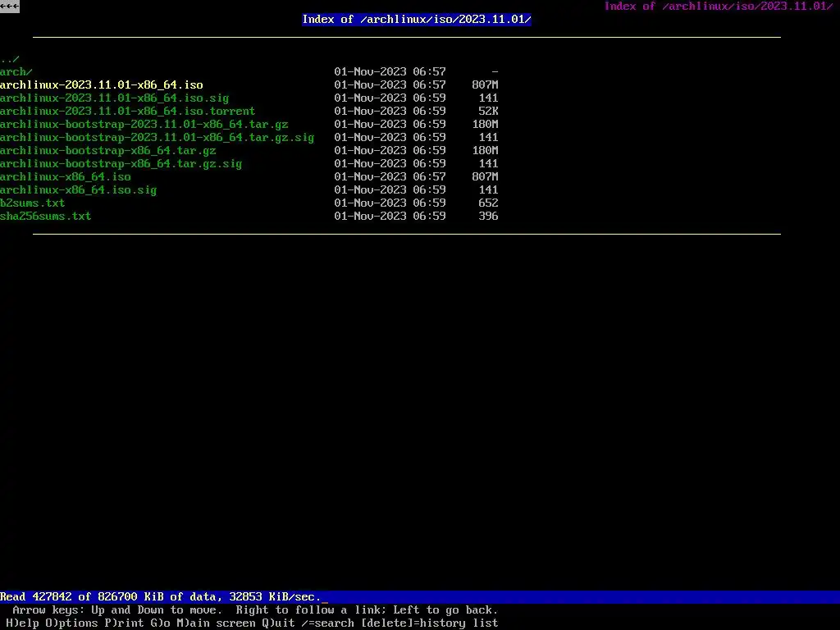The height and width of the screenshot is (630, 840).
Task: Click the P)rint command in the bottom help line
Action: point(125,623)
